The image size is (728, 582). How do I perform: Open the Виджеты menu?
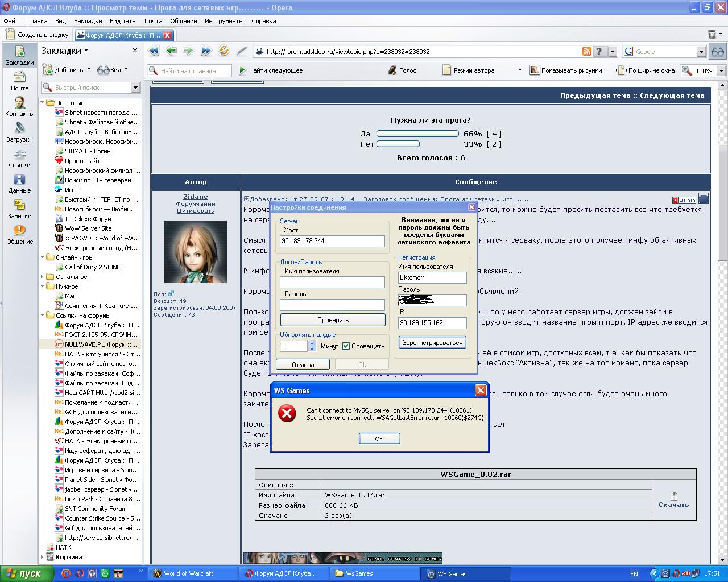pos(123,21)
